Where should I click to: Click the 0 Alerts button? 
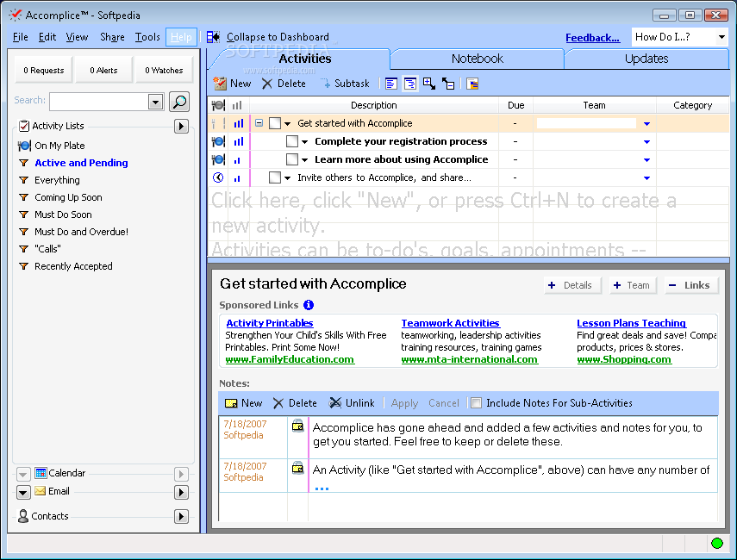coord(104,70)
